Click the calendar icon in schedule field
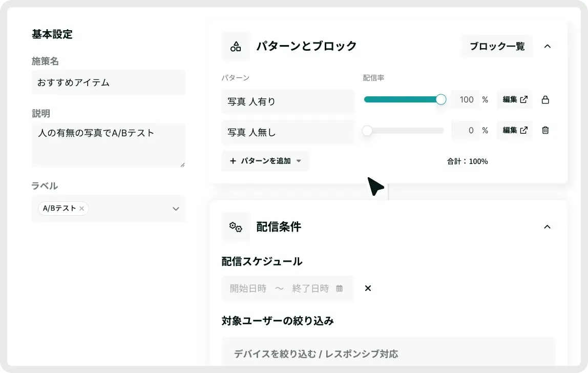This screenshot has height=373, width=588. (339, 288)
